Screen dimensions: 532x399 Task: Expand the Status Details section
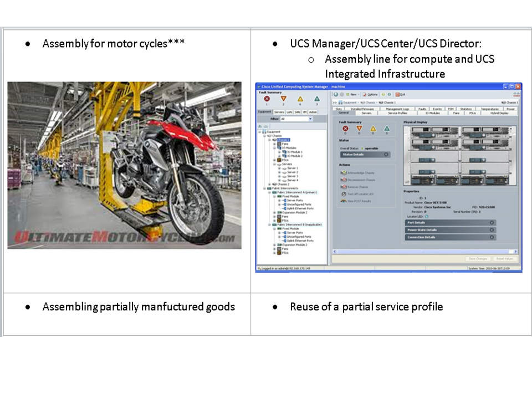[x=387, y=155]
